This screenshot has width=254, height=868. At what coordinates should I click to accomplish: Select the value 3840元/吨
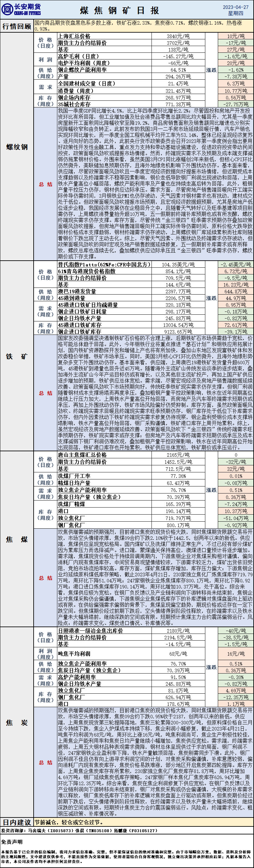[178, 36]
